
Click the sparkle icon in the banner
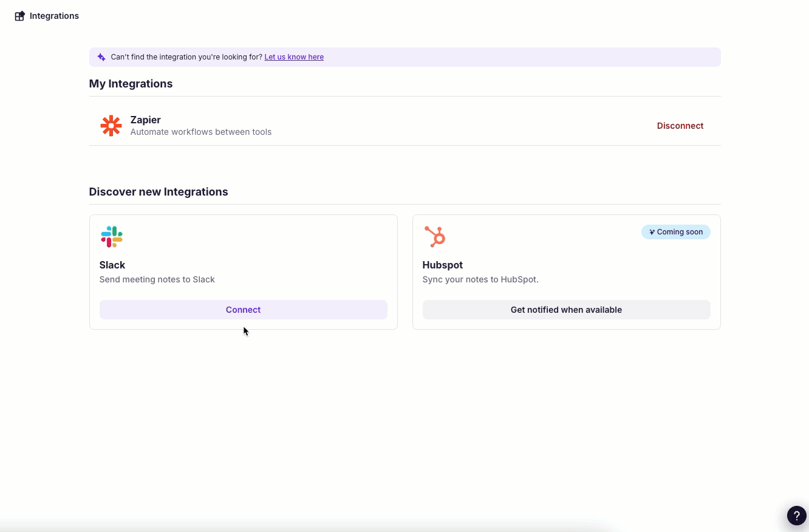pyautogui.click(x=101, y=57)
